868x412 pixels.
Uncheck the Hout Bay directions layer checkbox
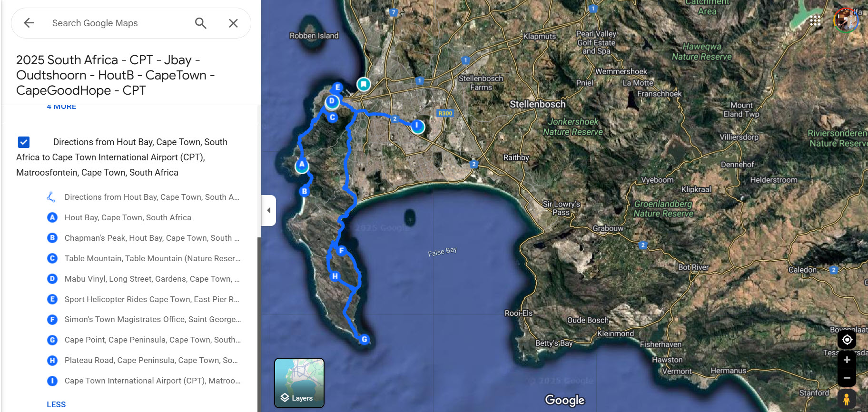(x=24, y=142)
